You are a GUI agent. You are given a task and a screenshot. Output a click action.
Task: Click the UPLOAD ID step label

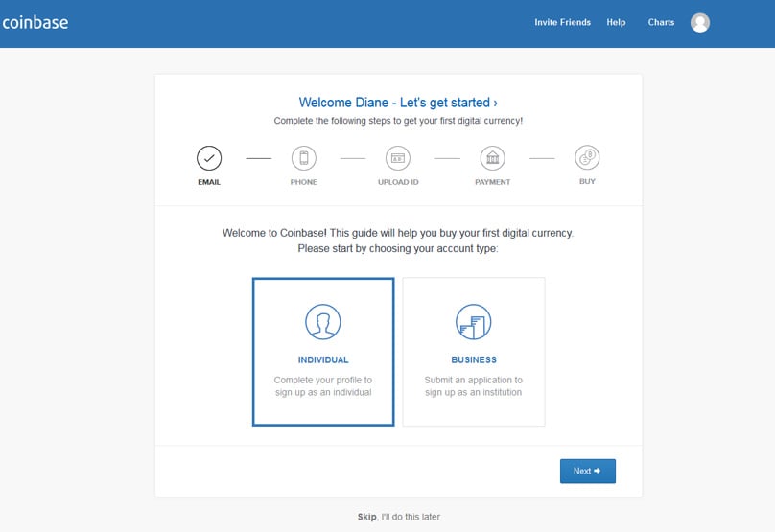point(398,182)
